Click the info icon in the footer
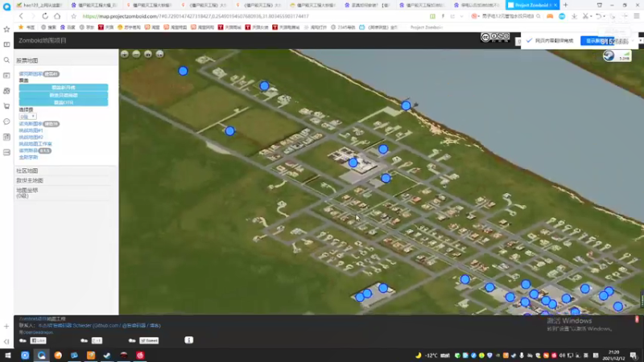The height and width of the screenshot is (362, 644). (x=188, y=339)
